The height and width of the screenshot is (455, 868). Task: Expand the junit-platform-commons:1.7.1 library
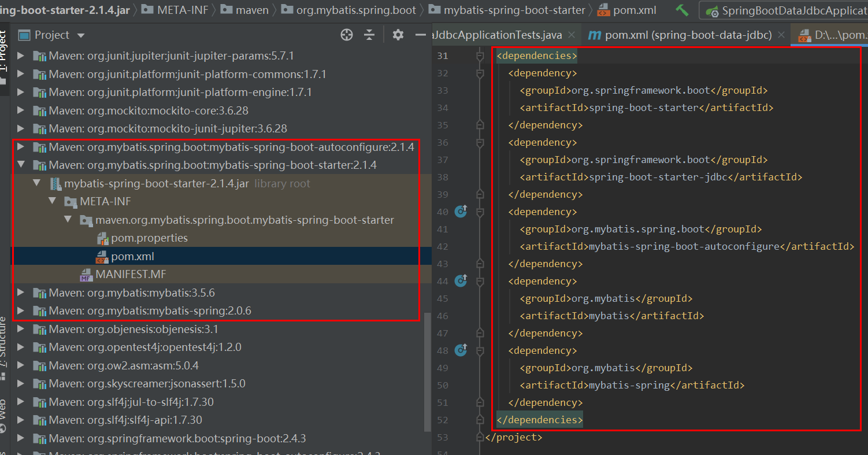[x=21, y=74]
